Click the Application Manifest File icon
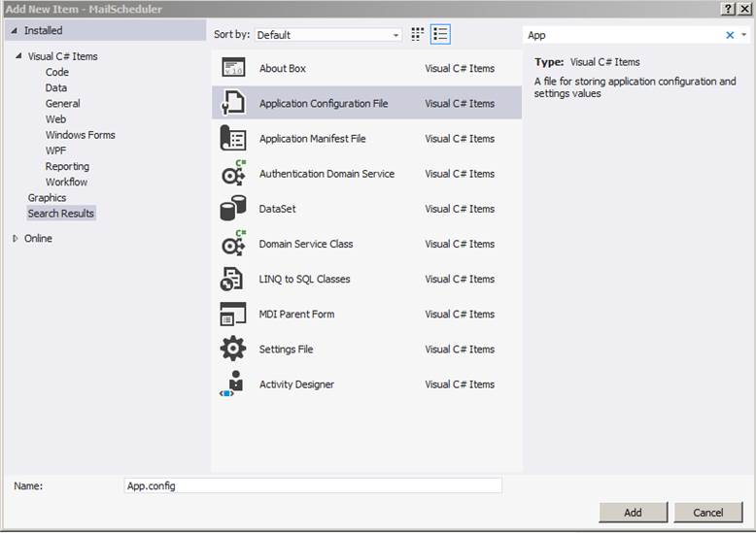Image resolution: width=756 pixels, height=533 pixels. [x=233, y=138]
